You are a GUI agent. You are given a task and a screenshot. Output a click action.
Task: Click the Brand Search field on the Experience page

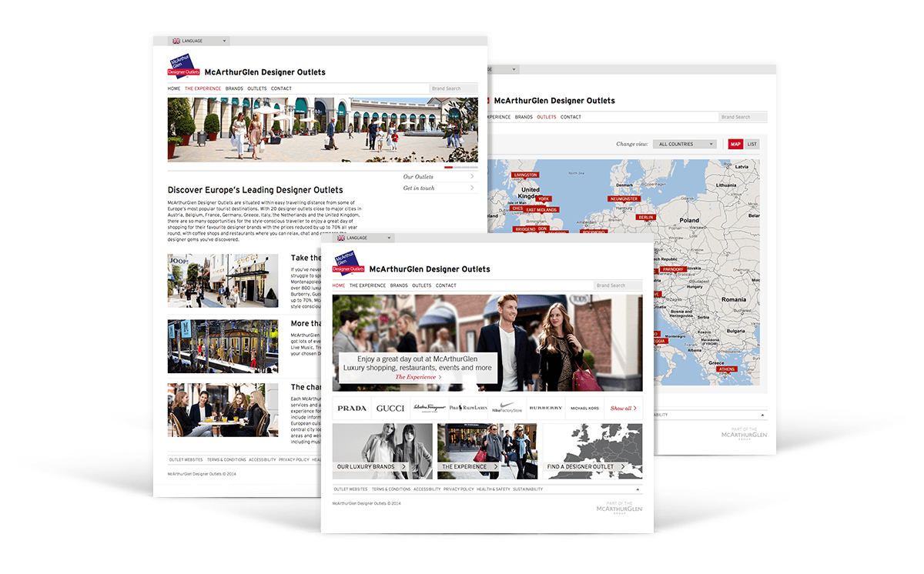point(453,88)
